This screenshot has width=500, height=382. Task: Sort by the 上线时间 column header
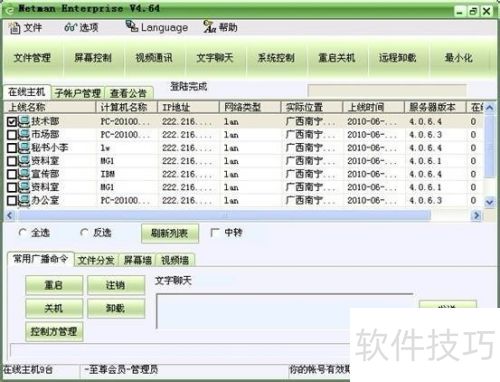point(373,107)
